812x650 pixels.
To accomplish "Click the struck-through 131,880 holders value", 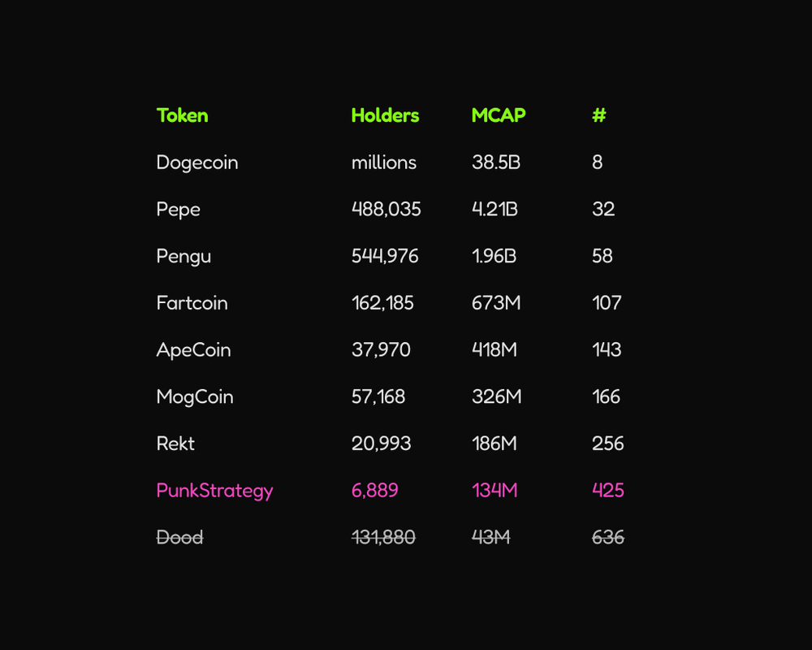I will [x=383, y=537].
